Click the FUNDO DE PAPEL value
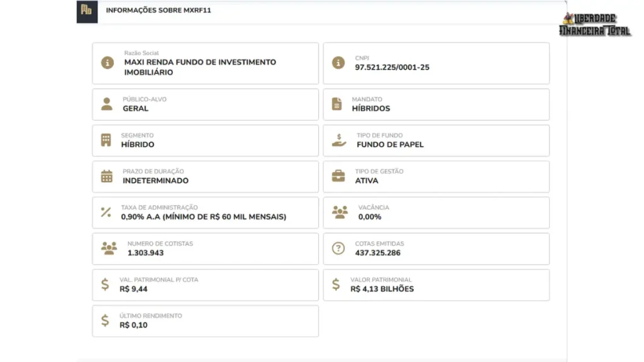The height and width of the screenshot is (362, 644). click(390, 145)
